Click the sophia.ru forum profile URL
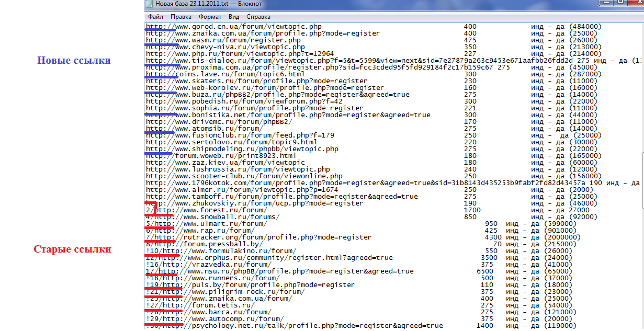644x331 pixels. [254, 108]
